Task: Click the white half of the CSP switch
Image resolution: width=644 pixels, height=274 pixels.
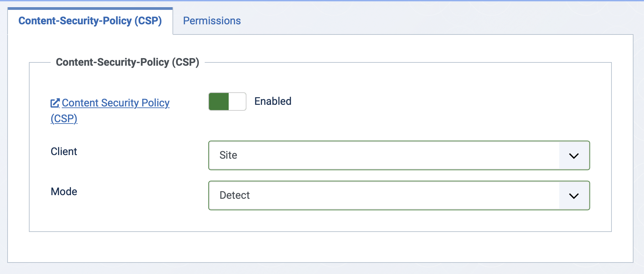Action: [237, 102]
